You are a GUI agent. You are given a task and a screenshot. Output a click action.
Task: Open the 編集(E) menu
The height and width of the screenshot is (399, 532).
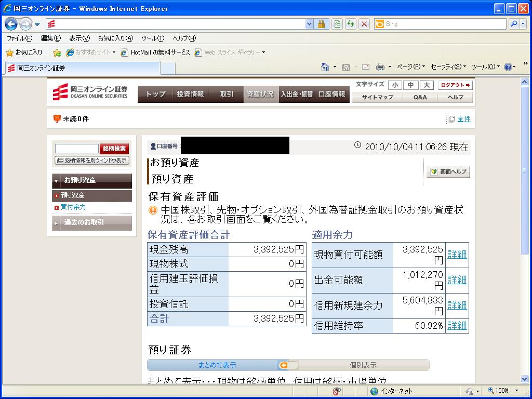pyautogui.click(x=50, y=38)
